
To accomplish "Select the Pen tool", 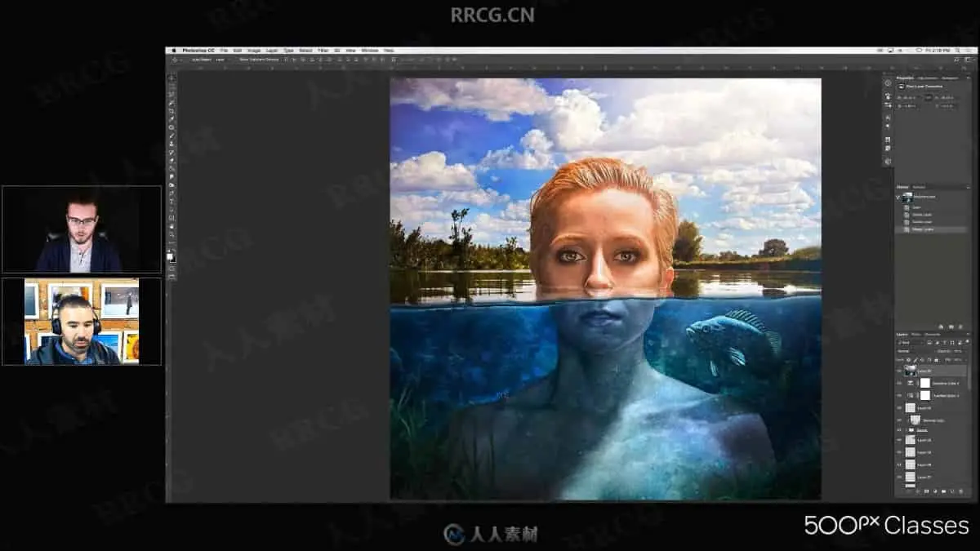I will click(x=171, y=194).
